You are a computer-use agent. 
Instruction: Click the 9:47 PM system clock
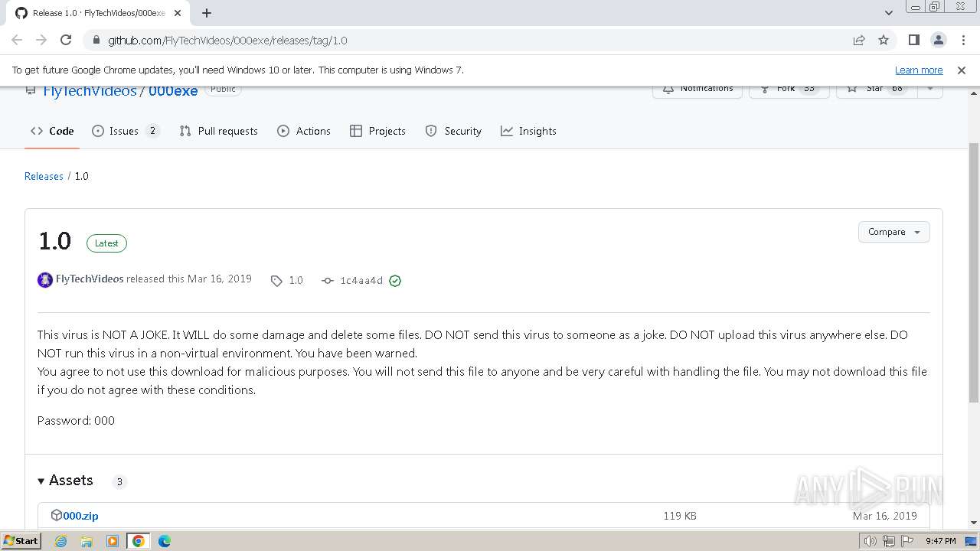pos(941,541)
